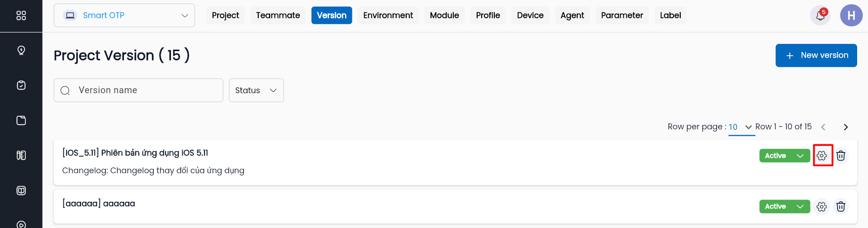Switch to the Environment tab
This screenshot has width=868, height=228.
(388, 15)
